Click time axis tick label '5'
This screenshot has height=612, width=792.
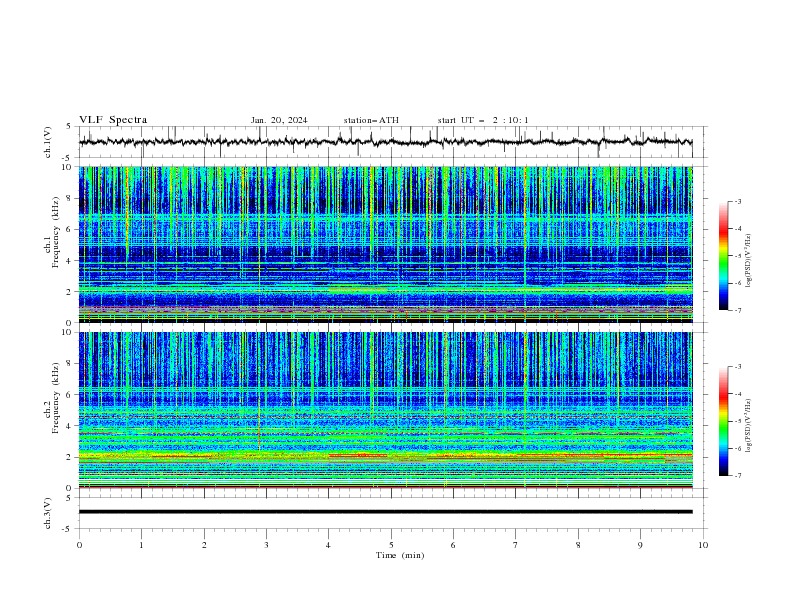(391, 545)
